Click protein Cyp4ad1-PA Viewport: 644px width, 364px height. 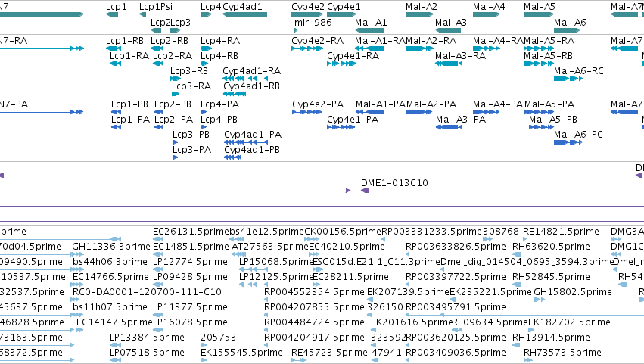point(246,142)
